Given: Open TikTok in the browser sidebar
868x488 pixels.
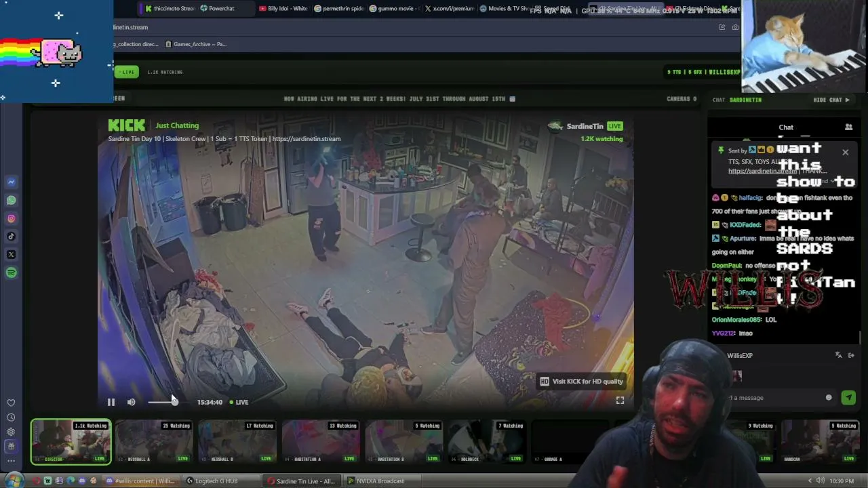Looking at the screenshot, I should click(x=11, y=237).
